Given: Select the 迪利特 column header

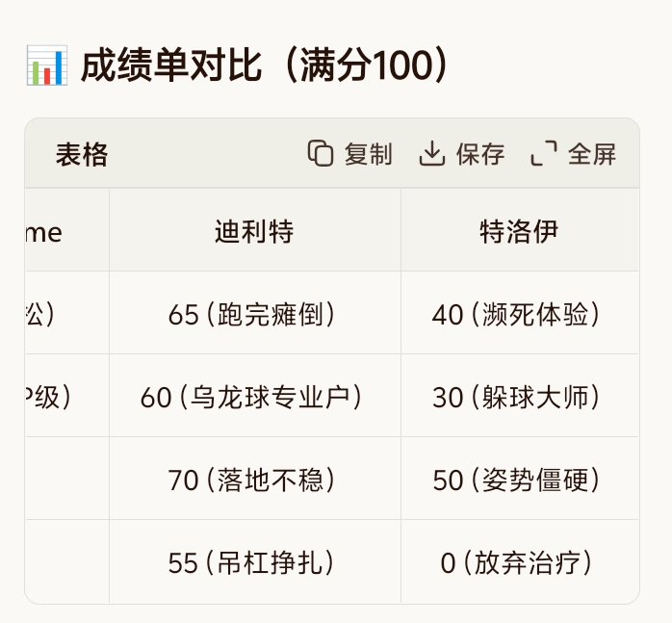Looking at the screenshot, I should pos(254,231).
